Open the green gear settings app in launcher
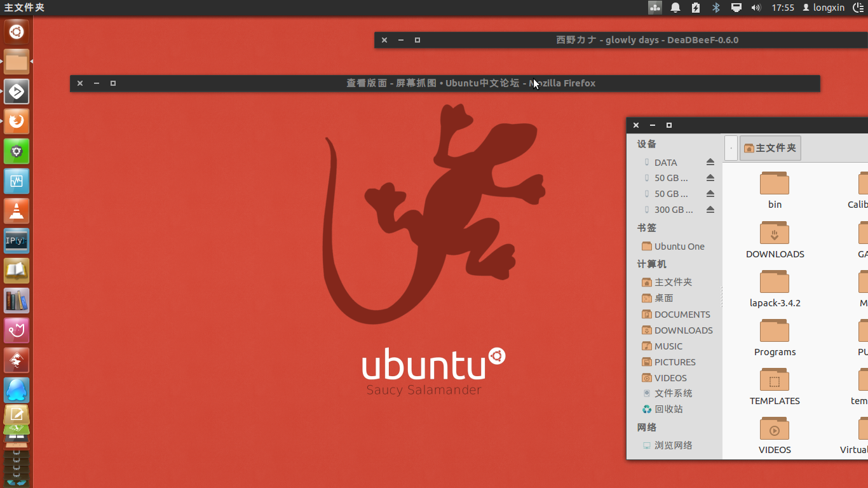This screenshot has width=868, height=488. click(17, 151)
